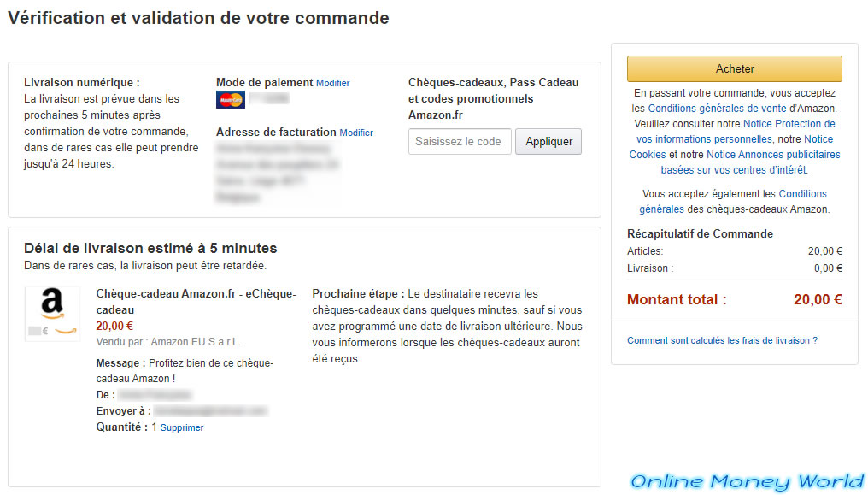Open Notice Annonces publicitaires link
The image size is (868, 495).
pyautogui.click(x=751, y=162)
